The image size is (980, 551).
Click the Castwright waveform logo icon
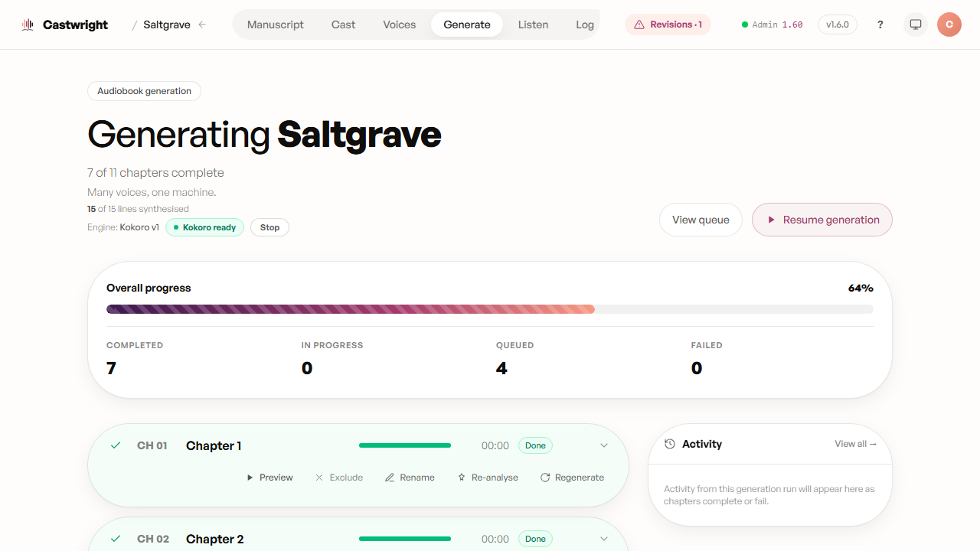point(28,24)
